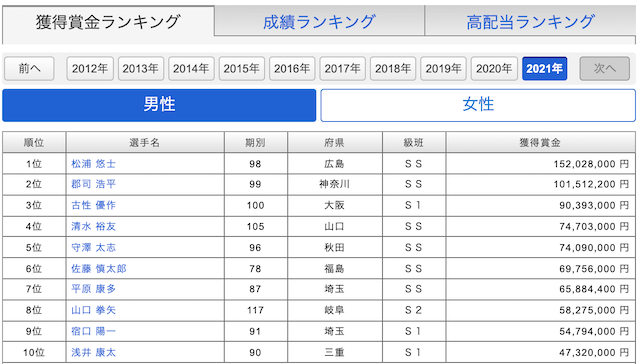
Task: Open player link 浅井 康太
Action: (x=93, y=353)
